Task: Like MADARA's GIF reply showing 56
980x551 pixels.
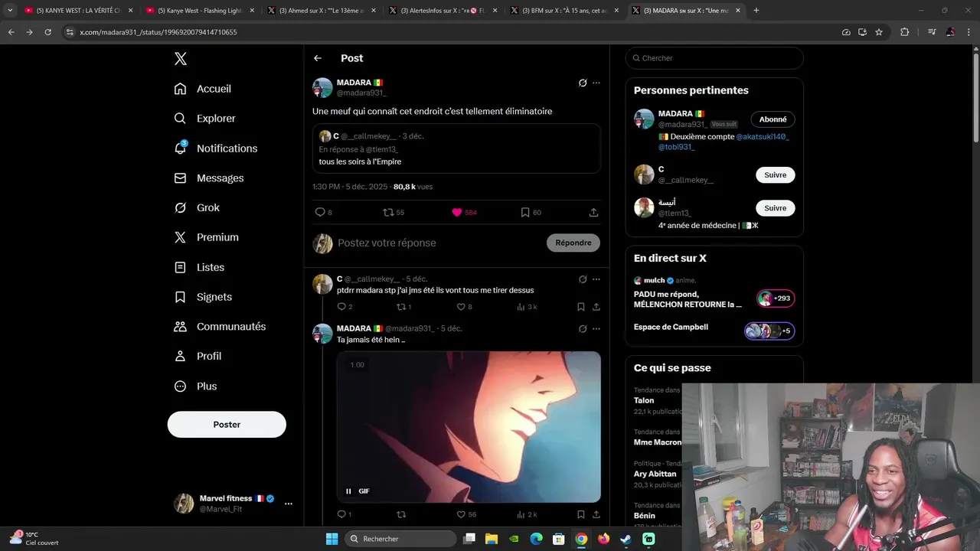Action: (x=465, y=514)
